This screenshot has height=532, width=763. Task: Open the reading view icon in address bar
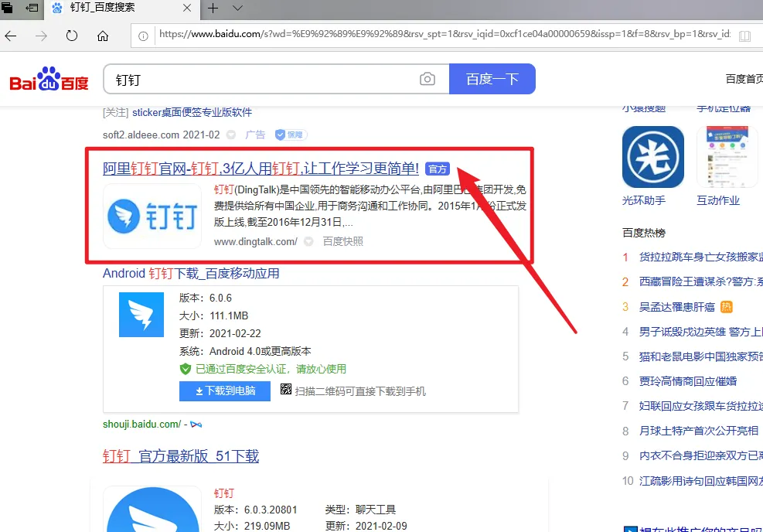744,36
